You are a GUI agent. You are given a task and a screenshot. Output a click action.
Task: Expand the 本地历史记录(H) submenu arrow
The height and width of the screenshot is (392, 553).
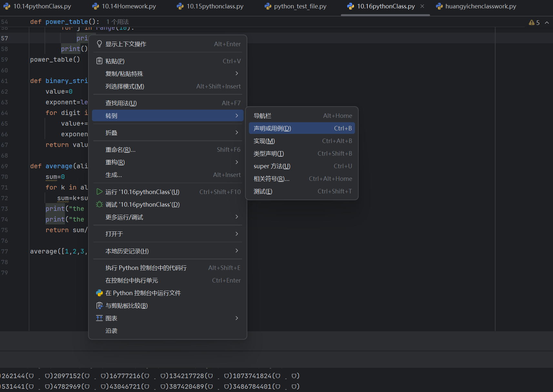tap(237, 251)
